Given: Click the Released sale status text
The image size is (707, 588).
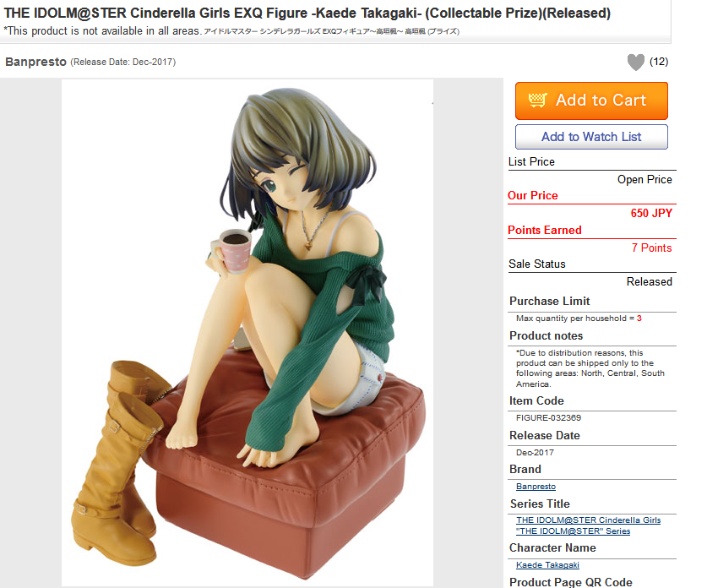Looking at the screenshot, I should [x=650, y=282].
